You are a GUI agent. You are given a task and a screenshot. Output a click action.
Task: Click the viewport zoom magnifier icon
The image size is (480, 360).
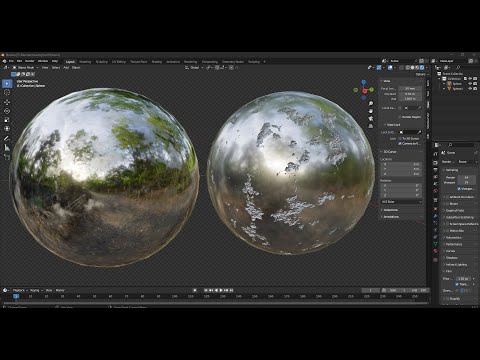pyautogui.click(x=371, y=104)
